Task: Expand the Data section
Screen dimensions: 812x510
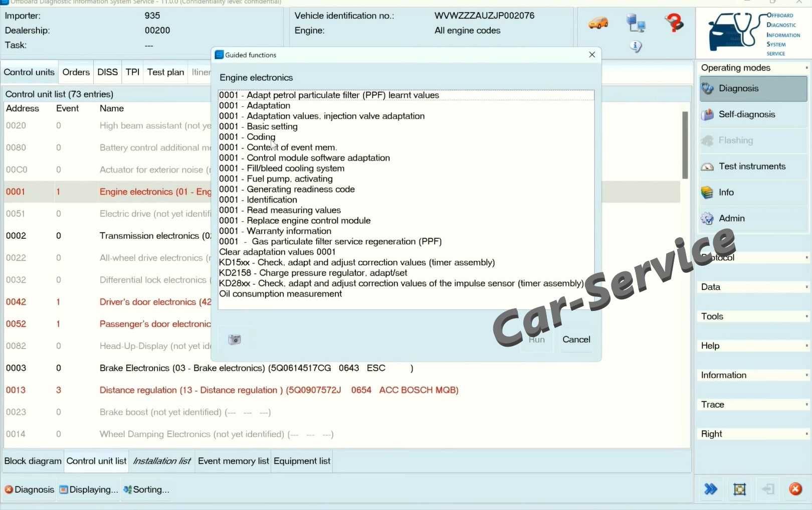Action: 753,287
